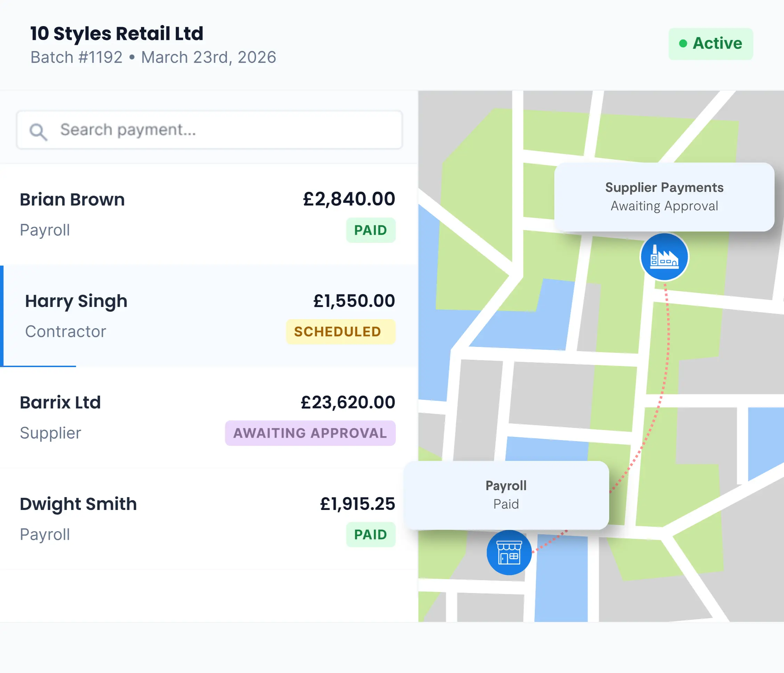Click the green dot in the Active badge

(683, 43)
